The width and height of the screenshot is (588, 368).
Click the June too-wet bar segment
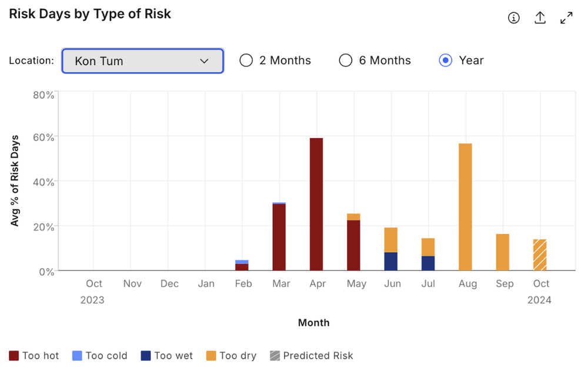click(391, 261)
